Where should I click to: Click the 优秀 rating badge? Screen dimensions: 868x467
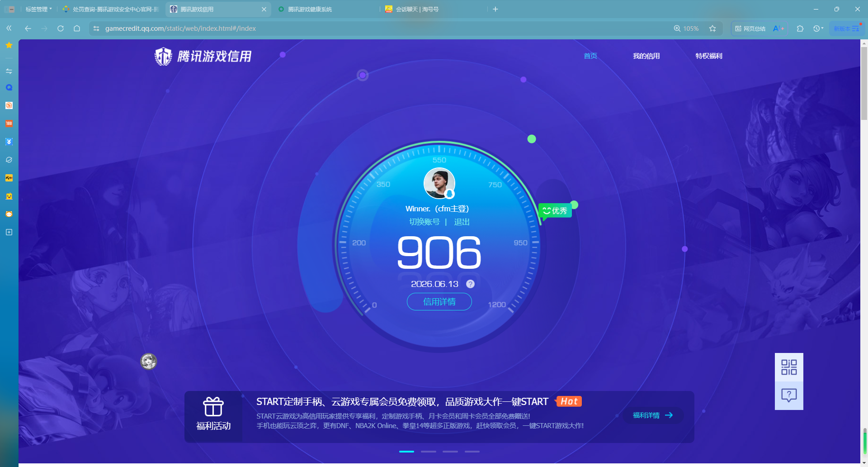pos(555,210)
